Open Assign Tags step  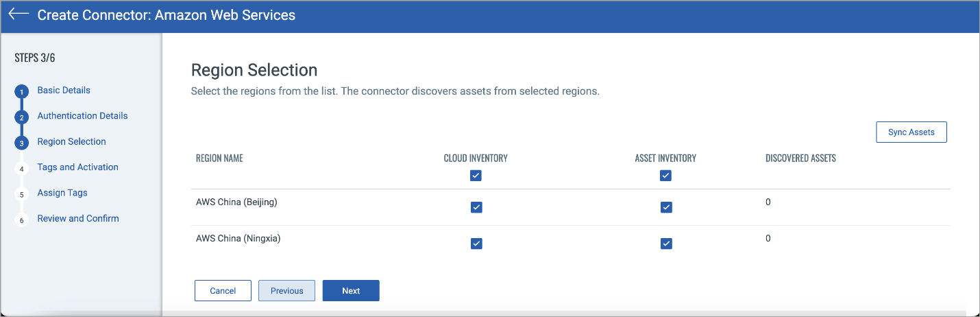[62, 193]
